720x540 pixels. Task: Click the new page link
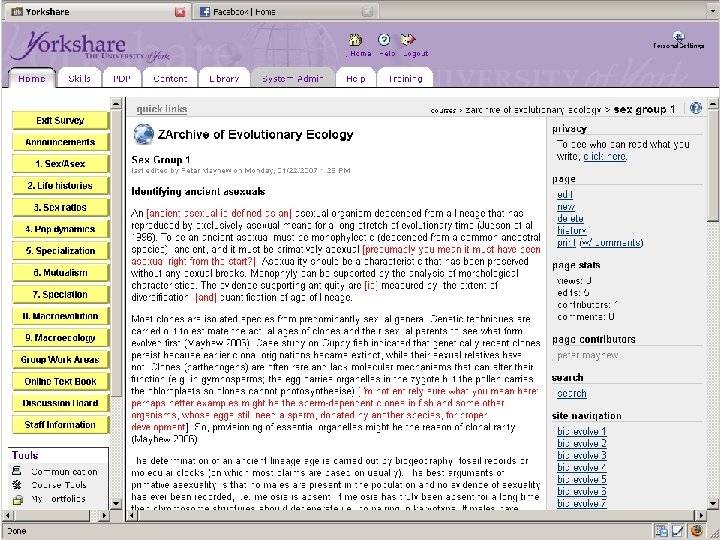(566, 207)
